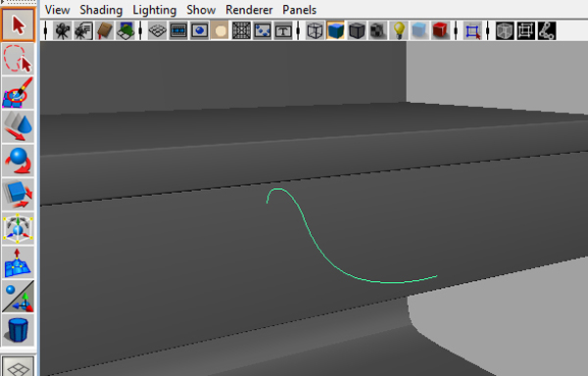Click the green curve in viewport
Image resolution: width=588 pixels, height=376 pixels.
coord(314,240)
